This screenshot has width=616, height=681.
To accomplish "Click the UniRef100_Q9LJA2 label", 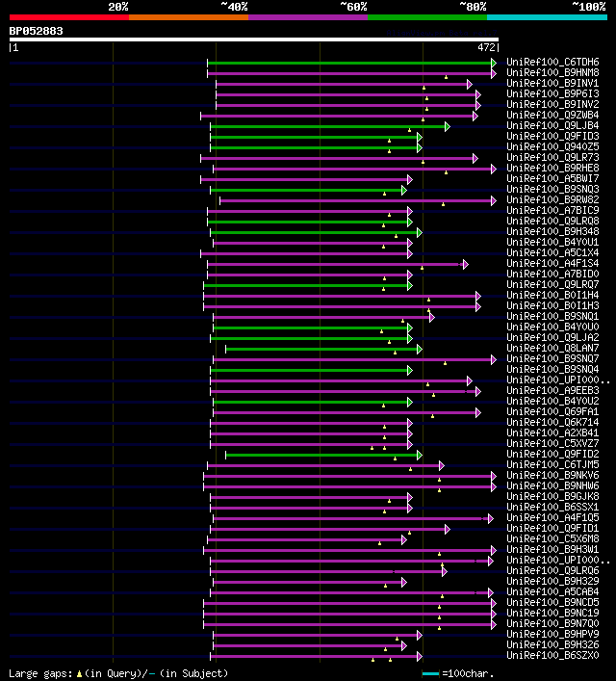I will point(552,337).
